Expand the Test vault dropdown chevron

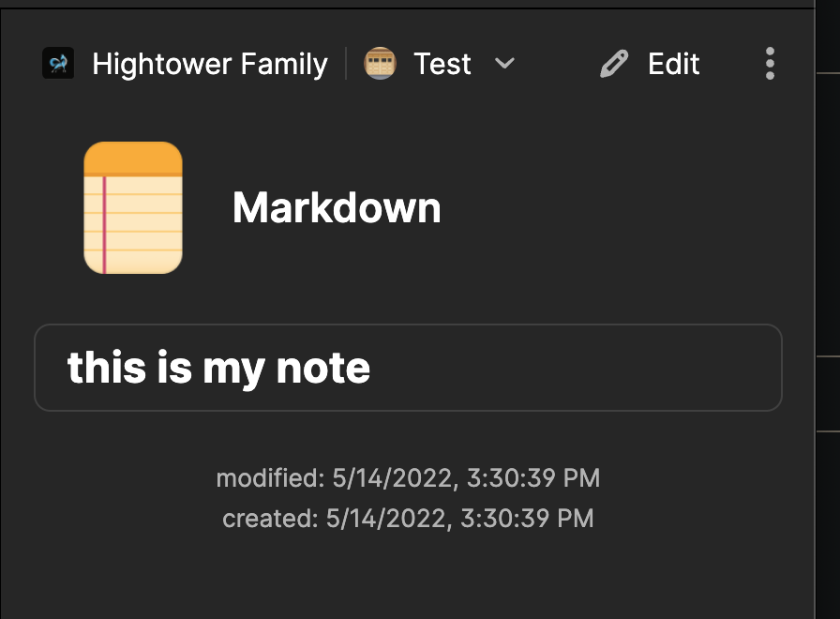coord(504,64)
